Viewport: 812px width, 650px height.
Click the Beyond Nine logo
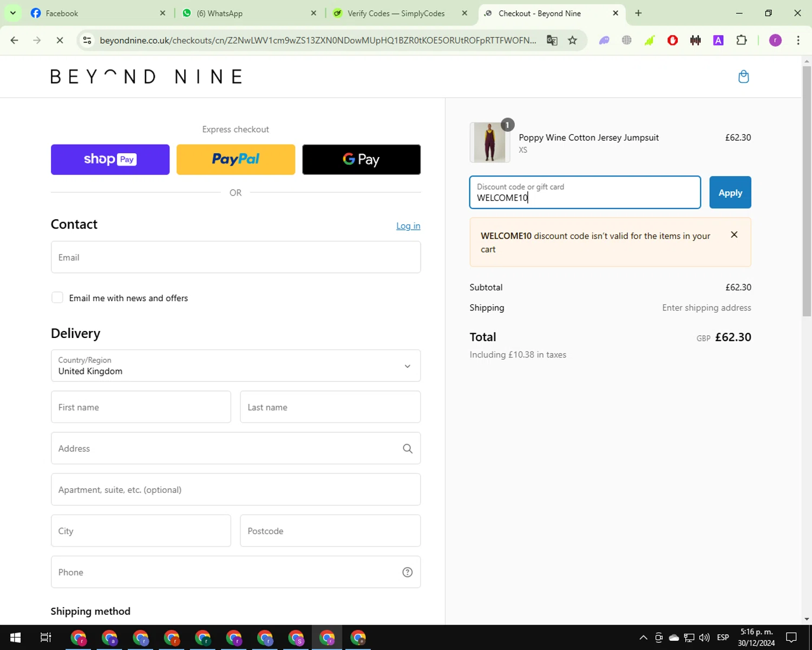click(146, 76)
